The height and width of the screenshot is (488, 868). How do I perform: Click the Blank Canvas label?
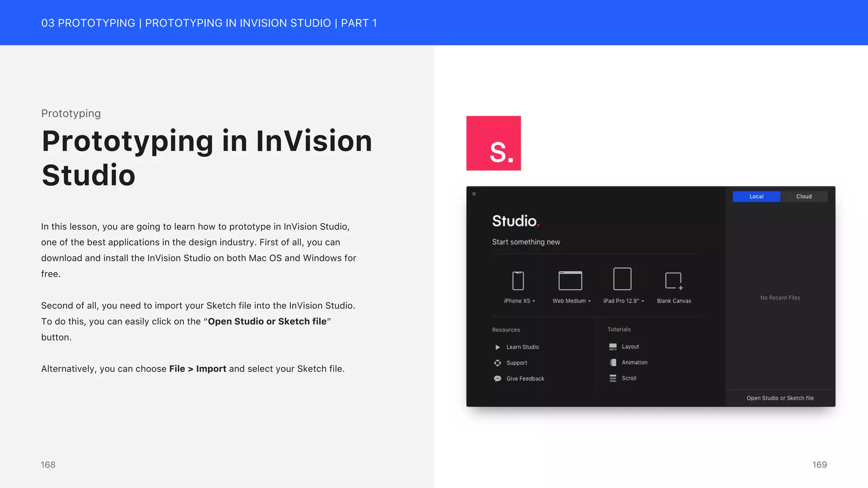(674, 301)
